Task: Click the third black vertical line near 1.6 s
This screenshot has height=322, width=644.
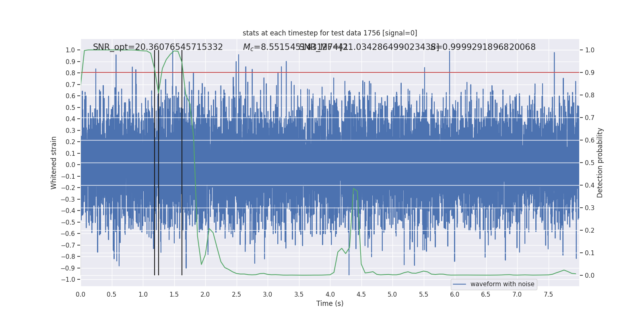Action: (182, 163)
